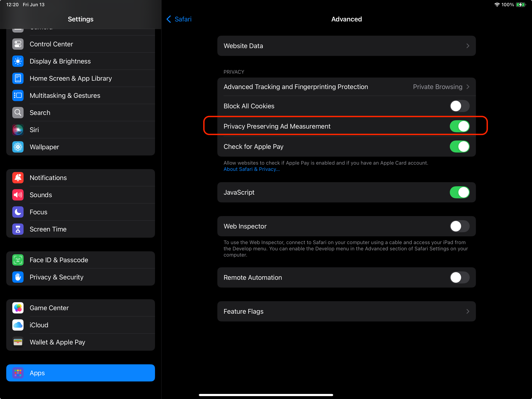Open the Website Data row
Image resolution: width=532 pixels, height=399 pixels.
(347, 46)
